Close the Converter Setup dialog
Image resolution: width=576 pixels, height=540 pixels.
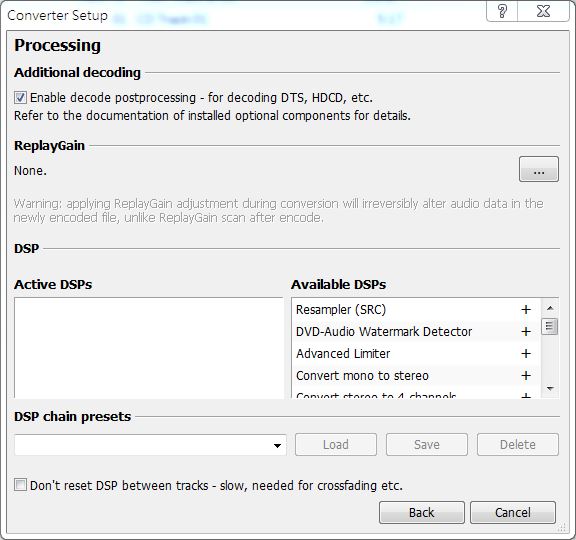pyautogui.click(x=543, y=11)
